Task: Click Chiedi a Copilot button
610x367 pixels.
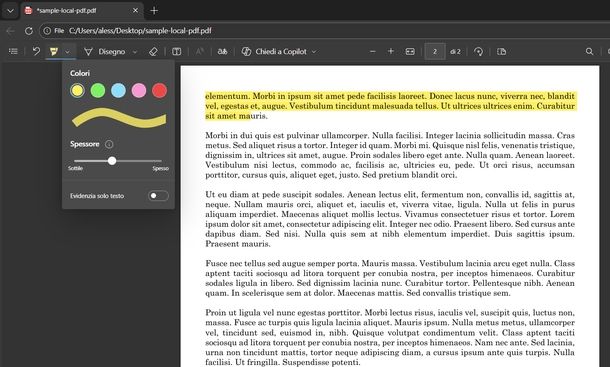Action: click(274, 51)
